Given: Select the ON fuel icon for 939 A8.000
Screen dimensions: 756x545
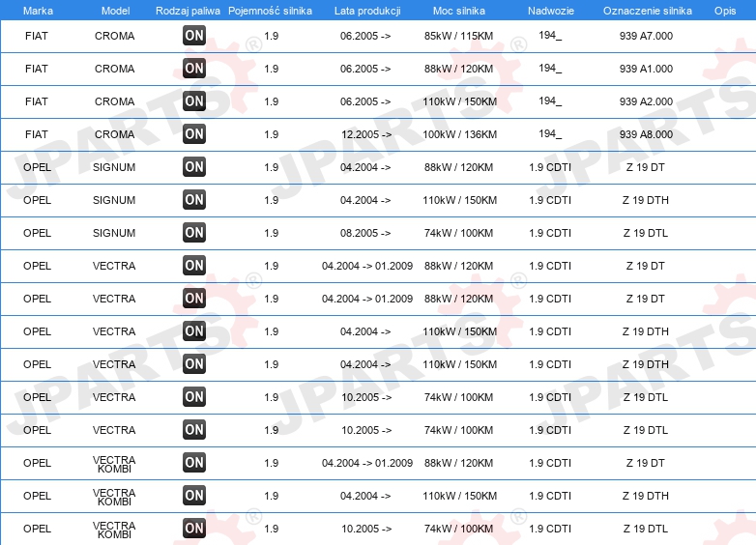Looking at the screenshot, I should click(194, 134).
